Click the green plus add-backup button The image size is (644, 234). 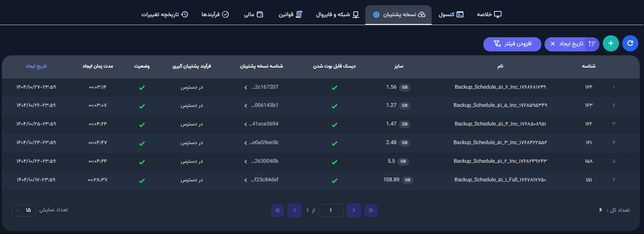tap(610, 43)
